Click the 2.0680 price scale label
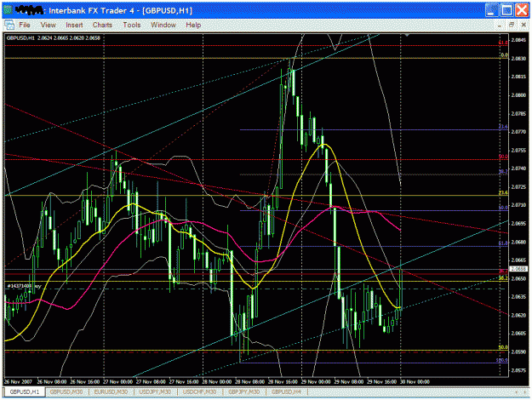 [x=518, y=242]
